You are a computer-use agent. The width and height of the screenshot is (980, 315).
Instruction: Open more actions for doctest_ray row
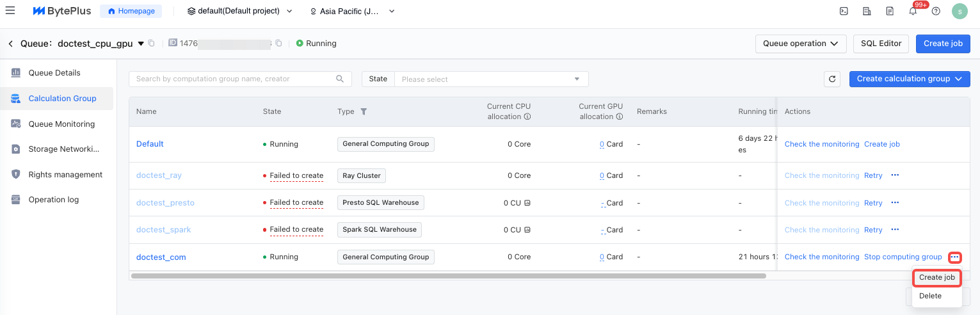click(x=895, y=175)
